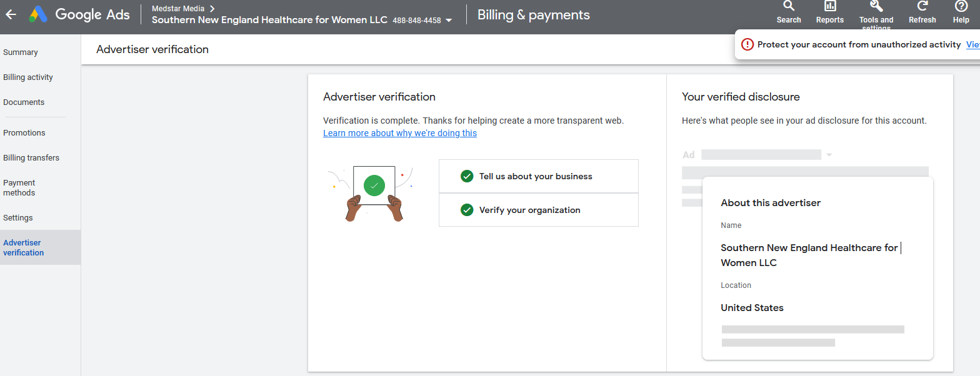Expand the ad disclosure preview dropdown arrow

tap(829, 155)
